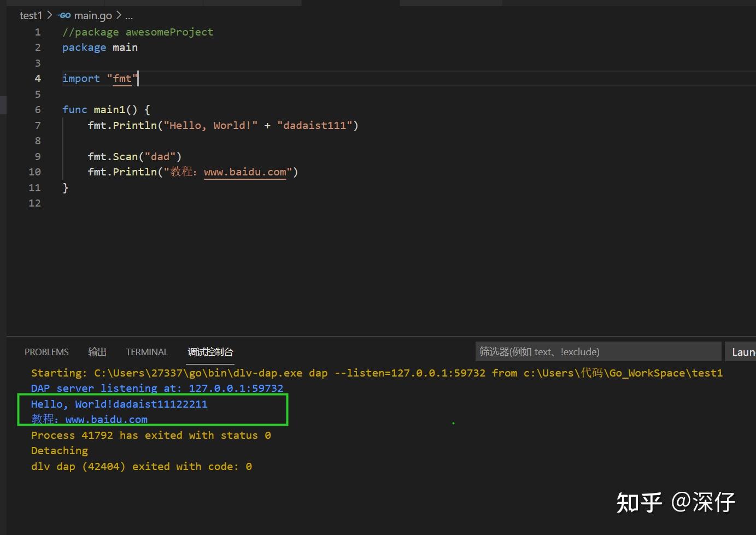This screenshot has height=535, width=756.
Task: Click the Go language icon in the breadcrumb
Action: (x=64, y=15)
